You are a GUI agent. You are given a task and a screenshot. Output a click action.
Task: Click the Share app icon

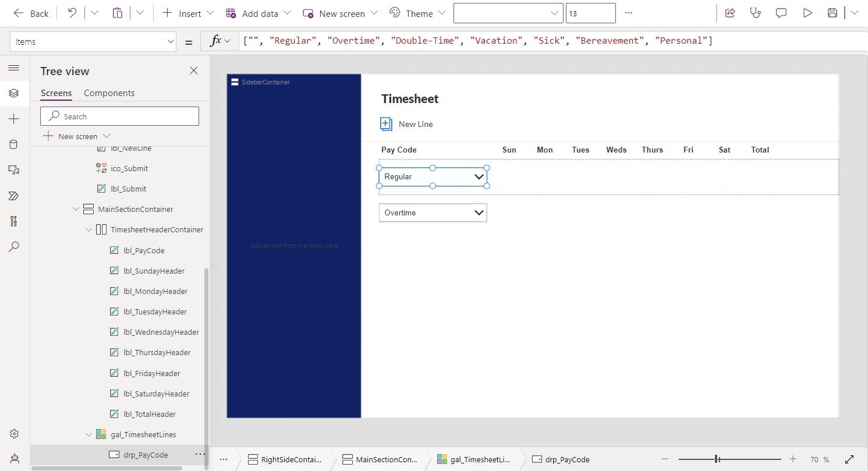[729, 13]
